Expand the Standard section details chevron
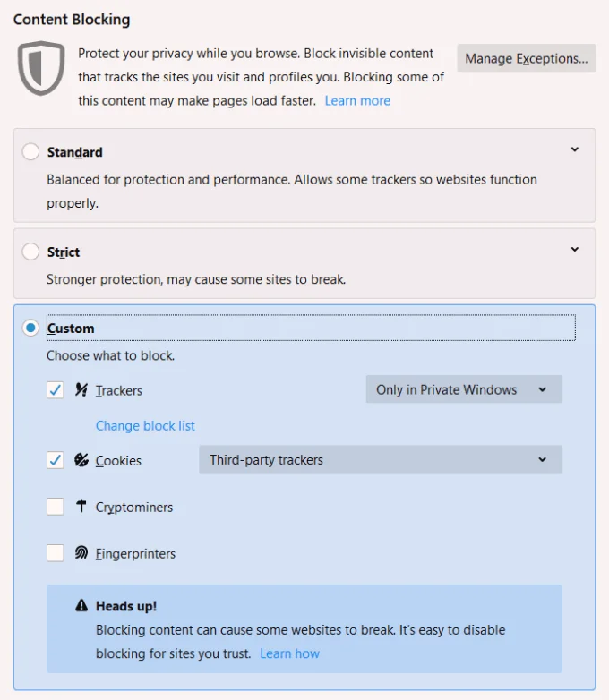Image resolution: width=609 pixels, height=700 pixels. pyautogui.click(x=575, y=150)
